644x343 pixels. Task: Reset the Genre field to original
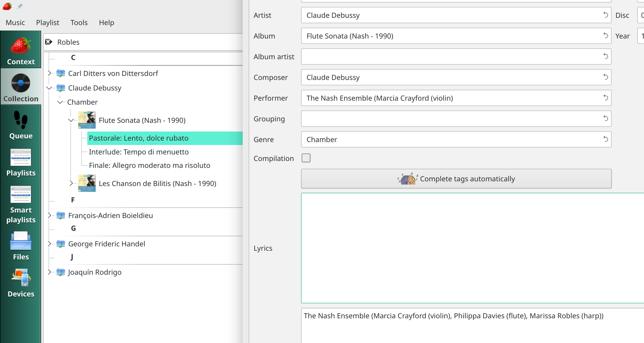click(x=605, y=139)
